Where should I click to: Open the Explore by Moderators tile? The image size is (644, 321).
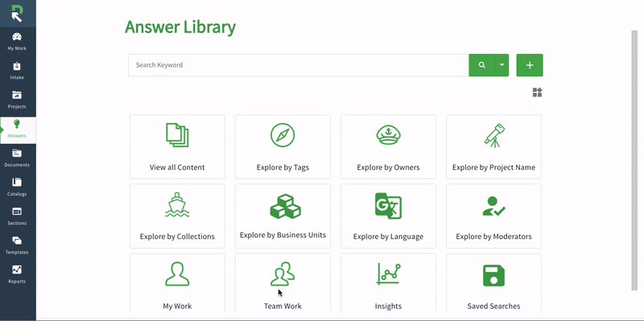[493, 216]
